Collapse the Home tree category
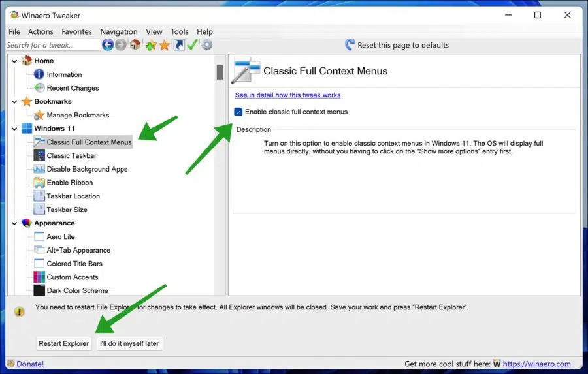Viewport: 588px width, 374px height. pyautogui.click(x=14, y=61)
